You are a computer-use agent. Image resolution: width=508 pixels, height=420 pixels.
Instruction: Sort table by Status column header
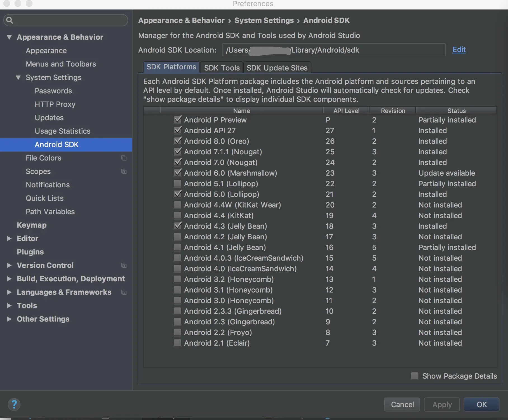pyautogui.click(x=457, y=111)
